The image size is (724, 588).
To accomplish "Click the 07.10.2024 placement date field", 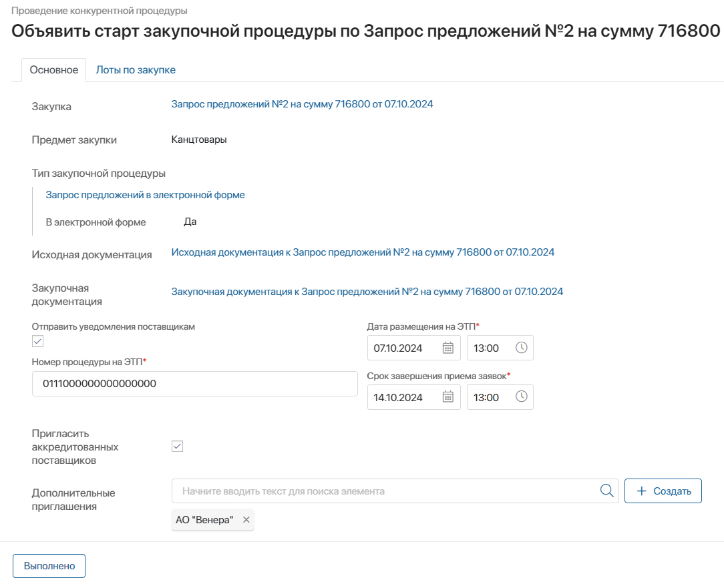I will click(x=404, y=348).
